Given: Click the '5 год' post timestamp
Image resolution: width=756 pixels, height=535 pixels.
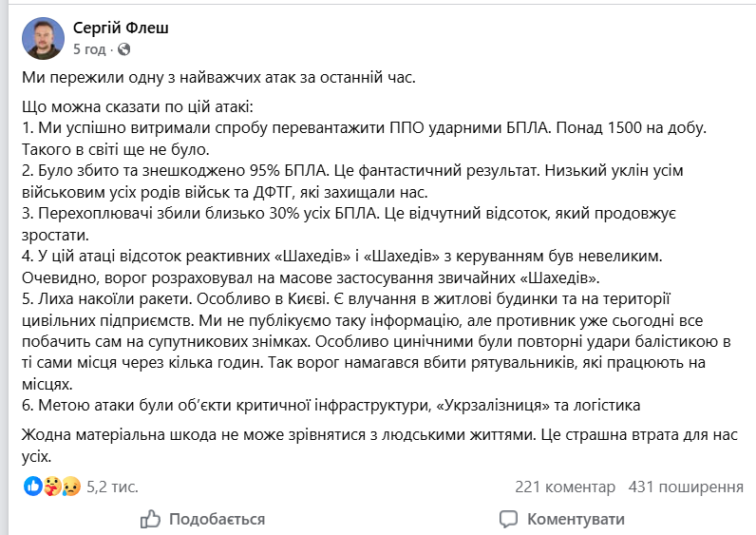Looking at the screenshot, I should click(x=89, y=49).
